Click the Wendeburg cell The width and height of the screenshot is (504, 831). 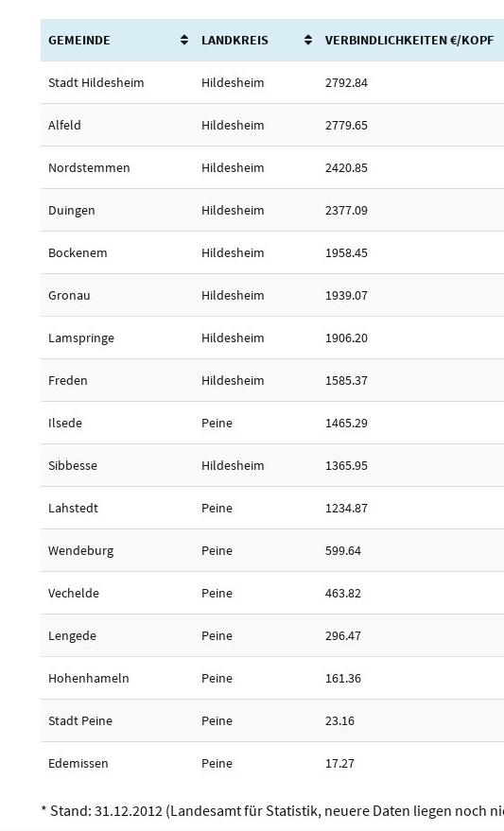pos(81,550)
